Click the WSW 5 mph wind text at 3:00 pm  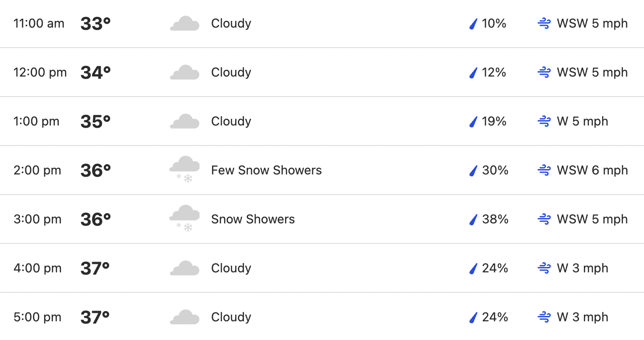pyautogui.click(x=592, y=219)
